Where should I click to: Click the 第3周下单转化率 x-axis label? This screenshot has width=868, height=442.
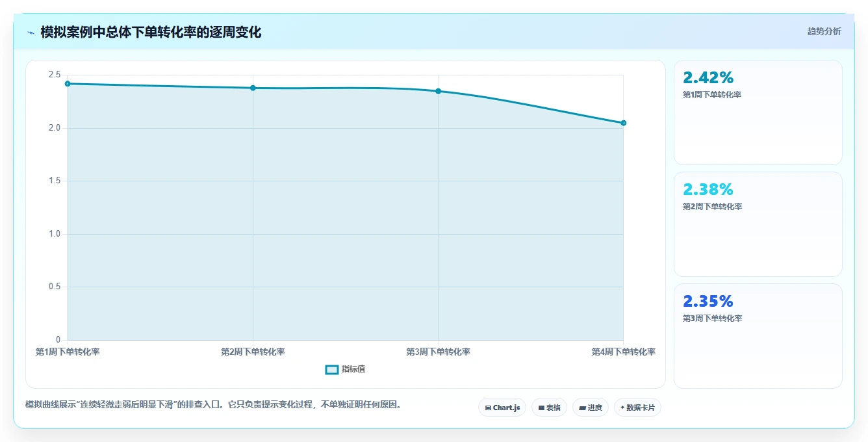click(x=438, y=352)
